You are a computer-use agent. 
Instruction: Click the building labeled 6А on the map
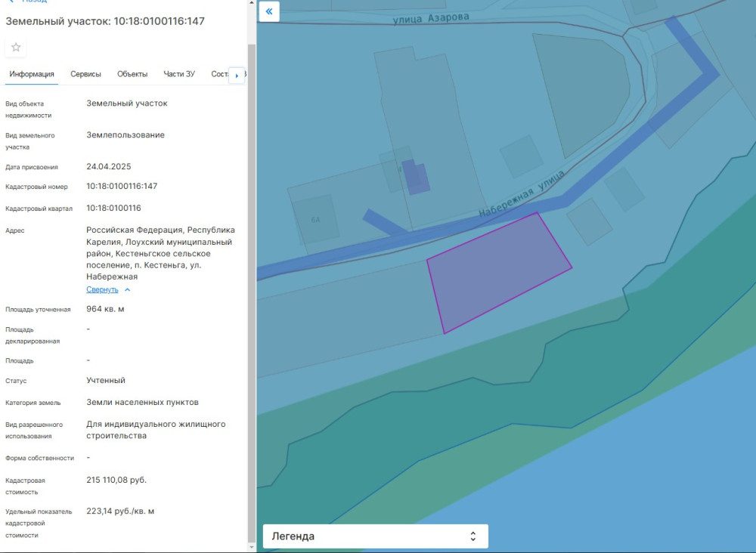[x=316, y=218]
